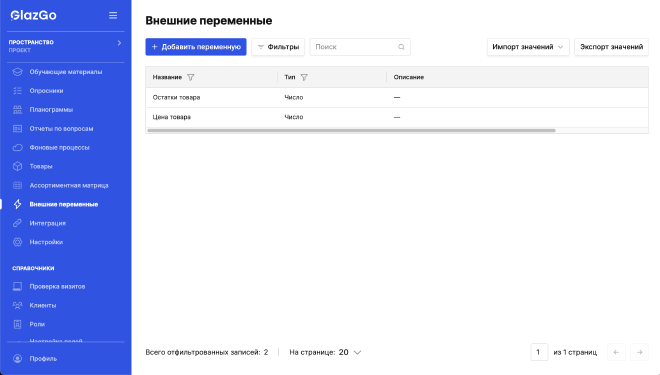Click the Опросники checklist icon
Image resolution: width=660 pixels, height=375 pixels.
point(17,91)
